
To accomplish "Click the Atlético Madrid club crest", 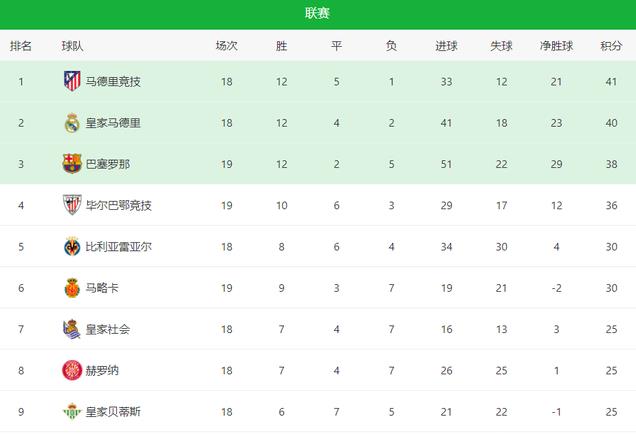I will point(72,81).
